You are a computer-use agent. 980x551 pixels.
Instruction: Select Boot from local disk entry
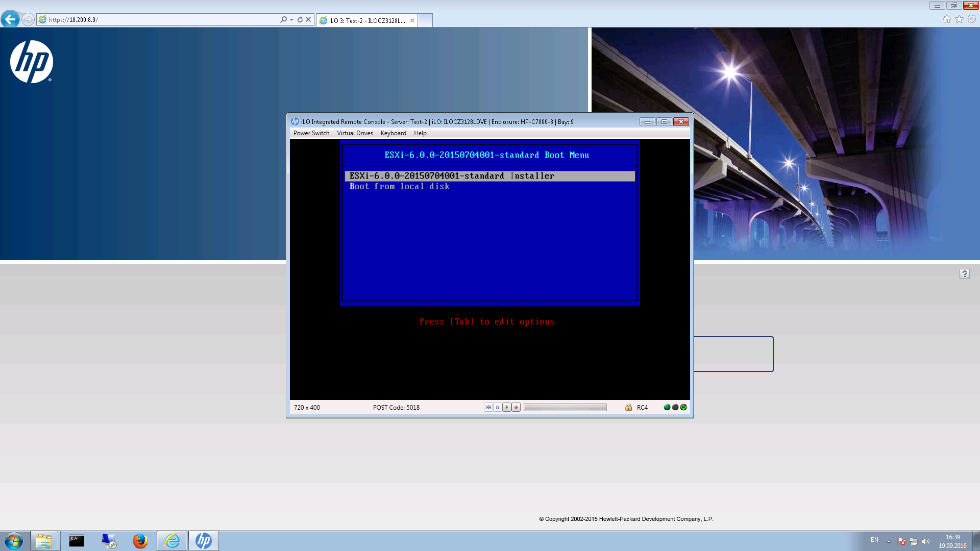pyautogui.click(x=399, y=187)
